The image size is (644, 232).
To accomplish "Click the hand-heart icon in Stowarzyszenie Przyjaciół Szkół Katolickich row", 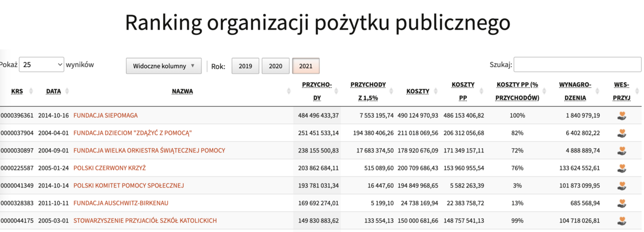I will [x=622, y=220].
